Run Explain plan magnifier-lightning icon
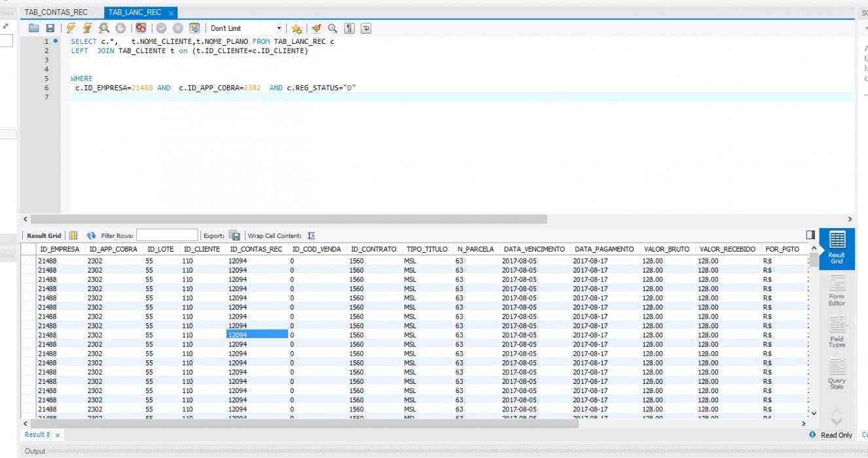Screen dimensions: 868x458 [104, 28]
